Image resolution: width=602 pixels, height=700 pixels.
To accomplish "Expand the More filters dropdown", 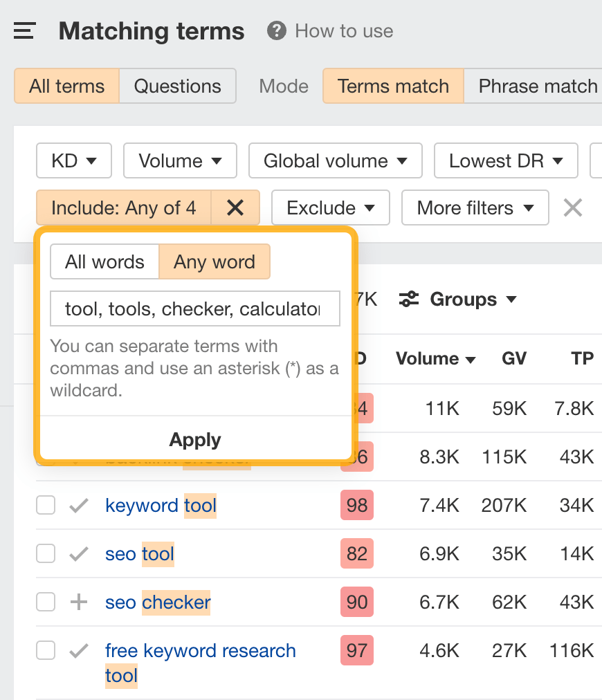I will point(475,208).
